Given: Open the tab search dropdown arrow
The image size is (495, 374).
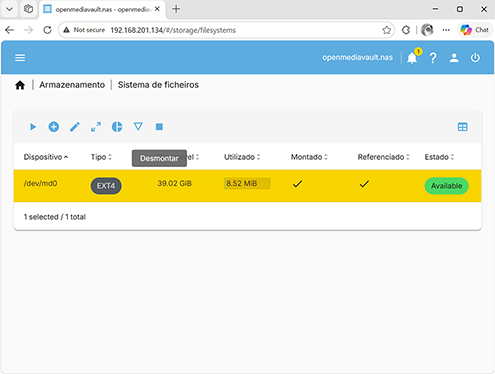Looking at the screenshot, I should point(10,9).
